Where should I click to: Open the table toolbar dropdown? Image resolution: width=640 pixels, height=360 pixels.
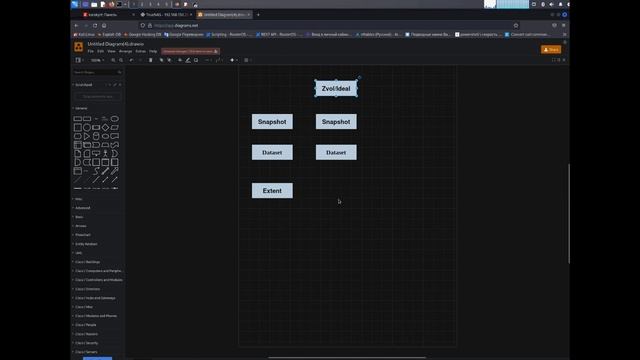(247, 60)
